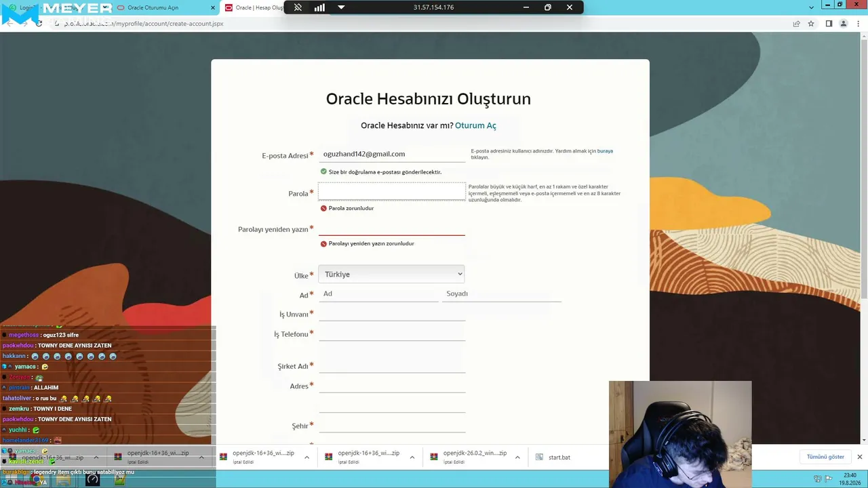
Task: Click the password required error icon
Action: pyautogui.click(x=323, y=208)
